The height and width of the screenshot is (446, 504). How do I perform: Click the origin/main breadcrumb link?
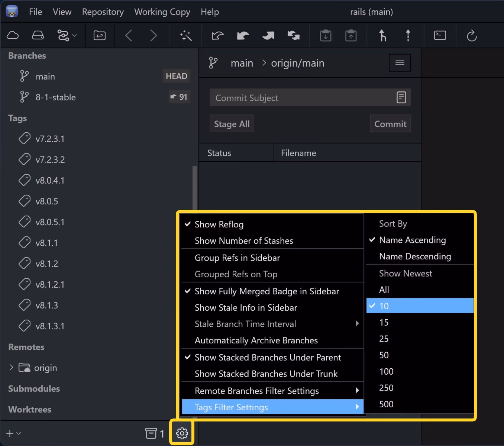coord(298,63)
